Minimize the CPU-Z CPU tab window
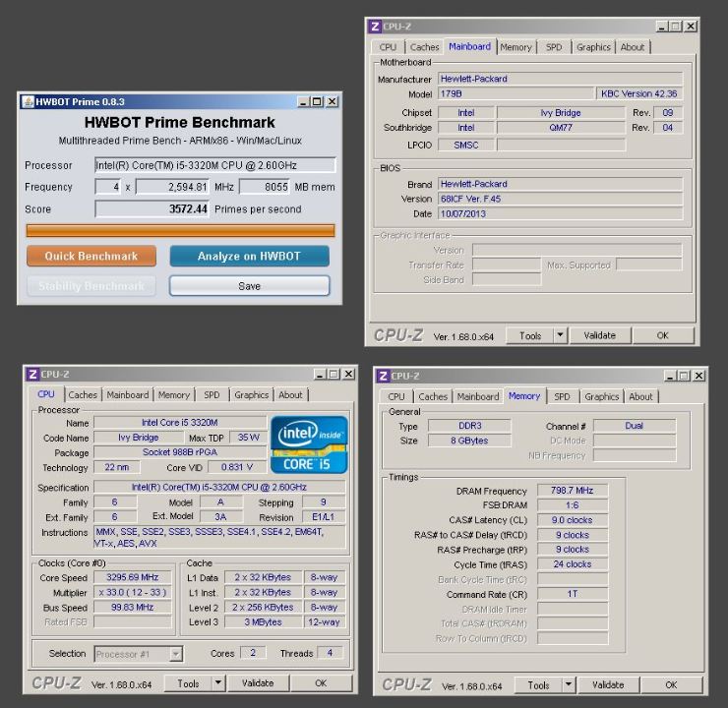Image resolution: width=728 pixels, height=708 pixels. pos(319,374)
